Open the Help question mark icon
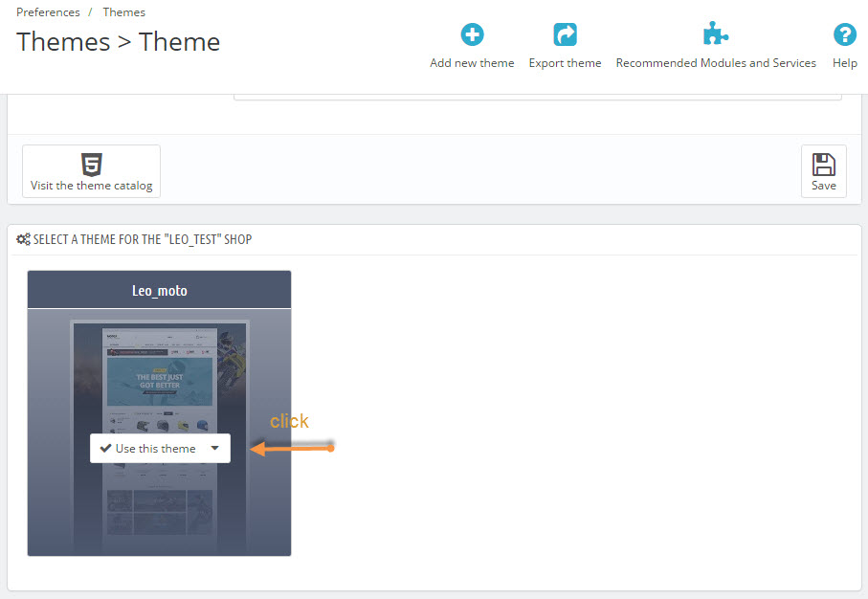This screenshot has height=599, width=868. [845, 34]
